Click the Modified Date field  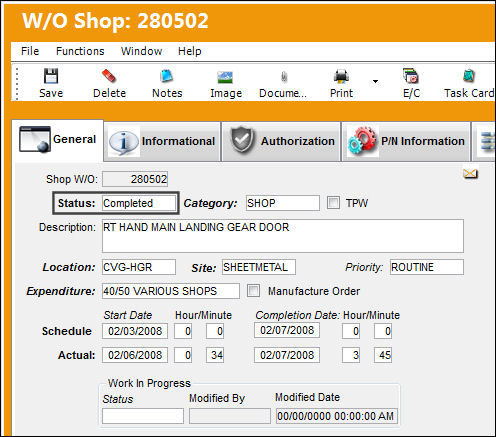click(337, 416)
